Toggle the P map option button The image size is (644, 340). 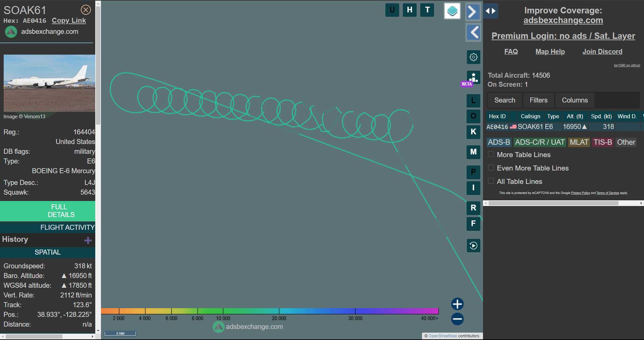pyautogui.click(x=473, y=172)
